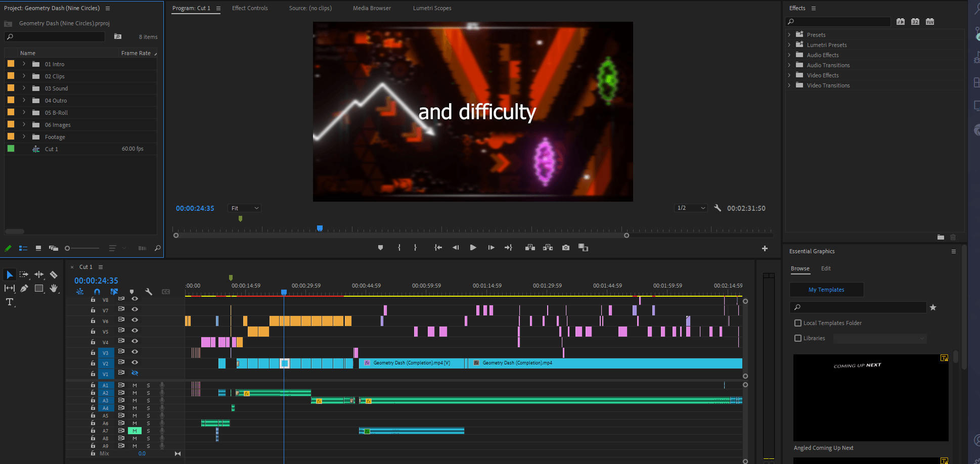Select the Type tool
This screenshot has height=464, width=980.
(9, 302)
